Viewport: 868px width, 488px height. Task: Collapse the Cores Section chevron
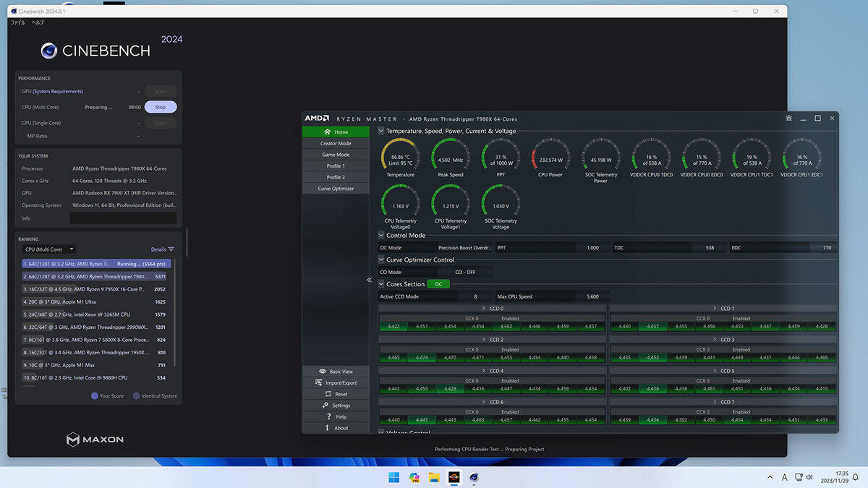(x=381, y=284)
